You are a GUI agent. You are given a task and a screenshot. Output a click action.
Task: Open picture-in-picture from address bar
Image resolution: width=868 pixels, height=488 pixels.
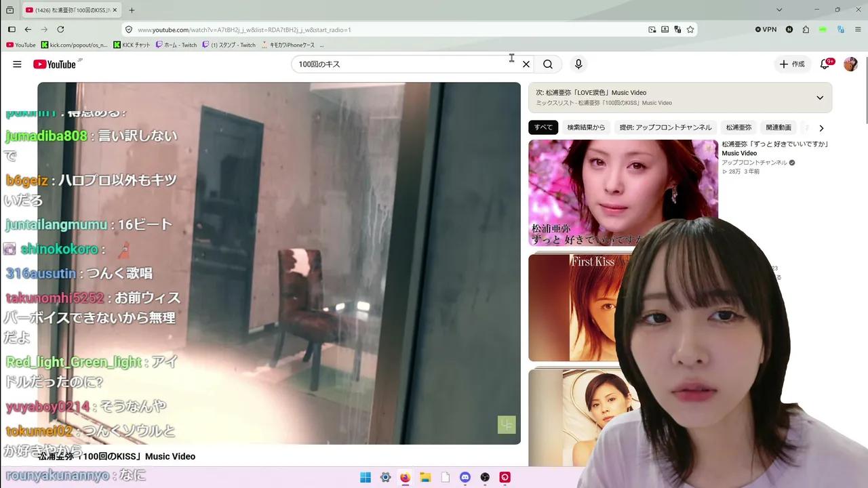(652, 30)
